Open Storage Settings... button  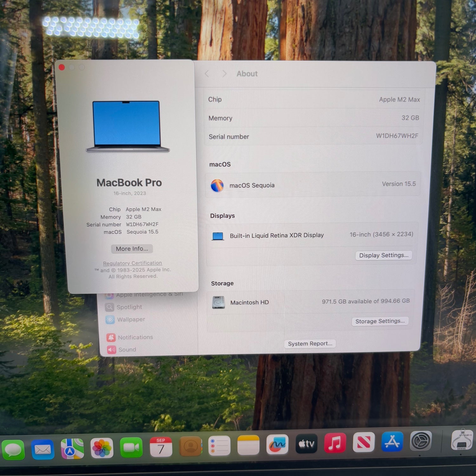click(x=380, y=321)
